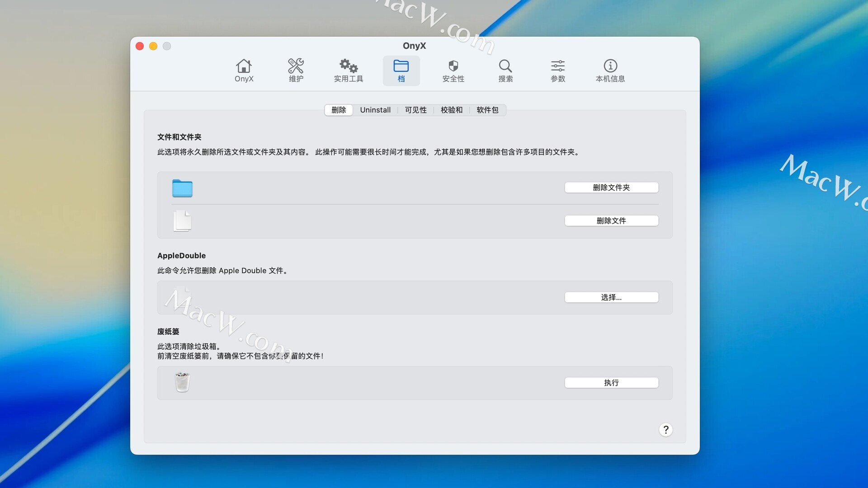Click the 废纸篓 section heading
The image size is (868, 488).
tap(168, 331)
